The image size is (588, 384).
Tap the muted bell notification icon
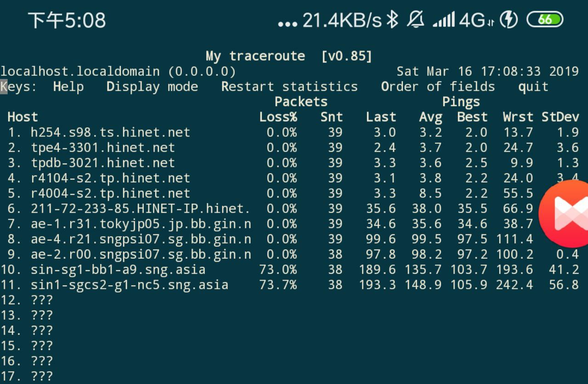(x=416, y=20)
